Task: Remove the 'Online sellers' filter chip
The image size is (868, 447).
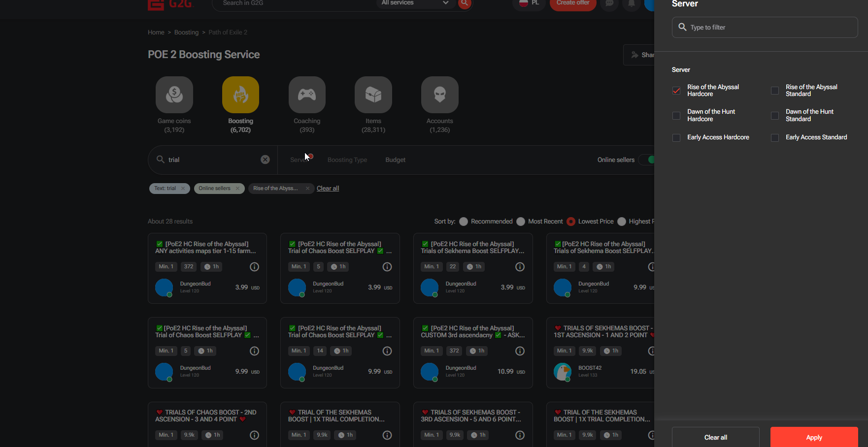Action: 237,188
